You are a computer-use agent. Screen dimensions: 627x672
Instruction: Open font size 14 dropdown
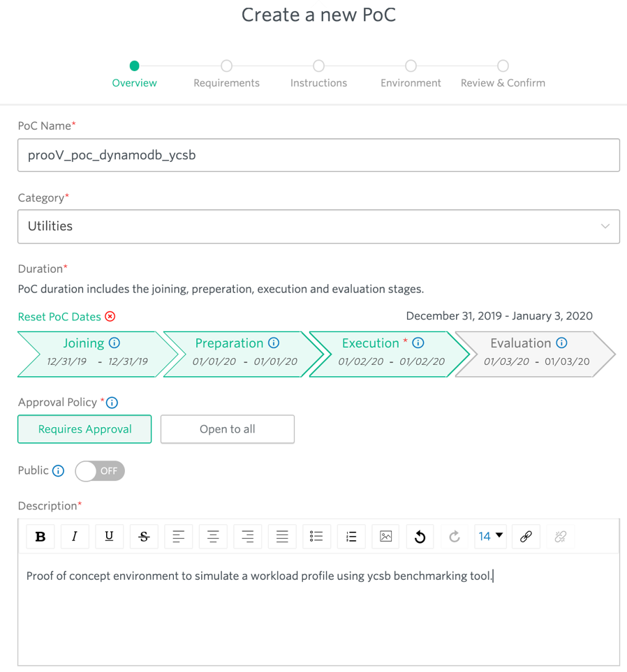click(491, 536)
